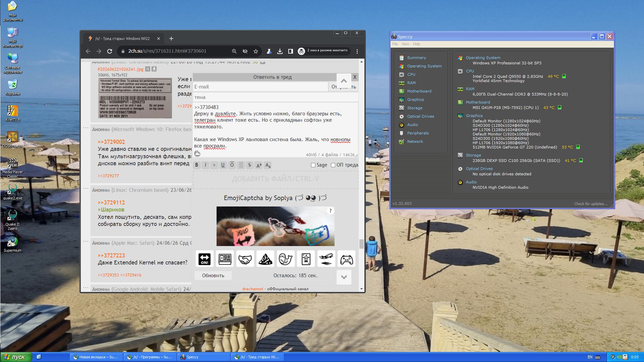The image size is (644, 362).
Task: Open Help menu in Speccy
Action: [416, 44]
